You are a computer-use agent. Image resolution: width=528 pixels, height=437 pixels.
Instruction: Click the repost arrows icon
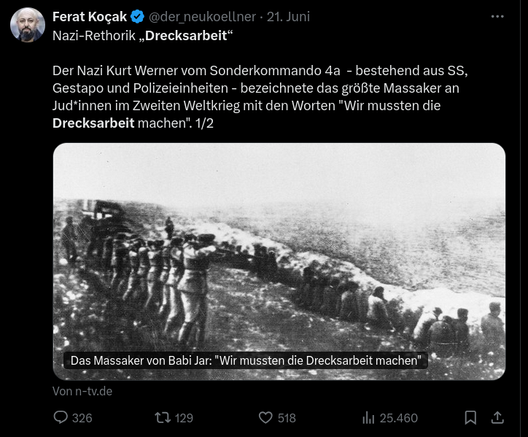[163, 418]
